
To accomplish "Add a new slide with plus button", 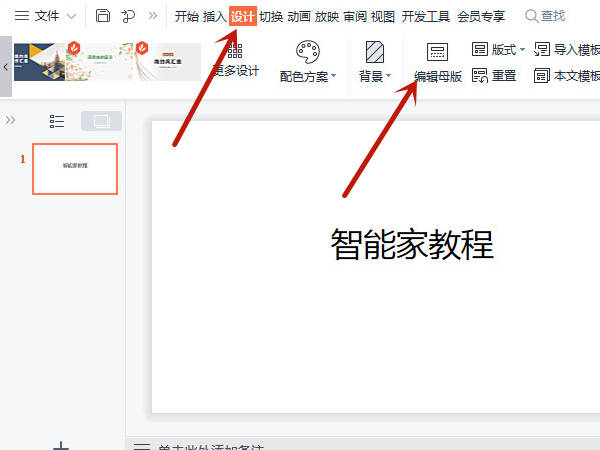I will pos(61,445).
